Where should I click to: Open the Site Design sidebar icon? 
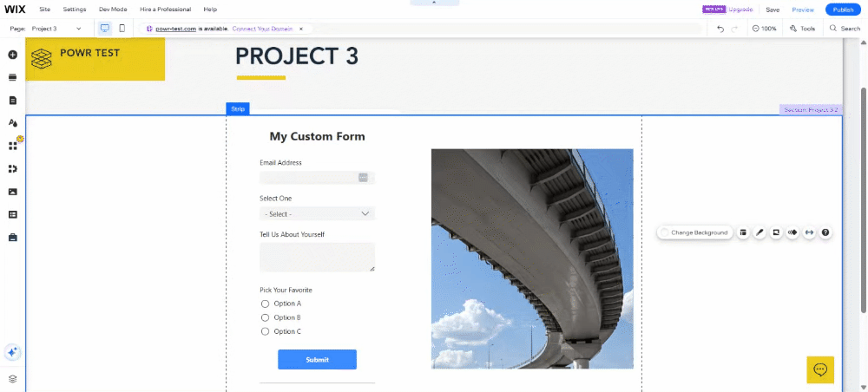[x=13, y=123]
